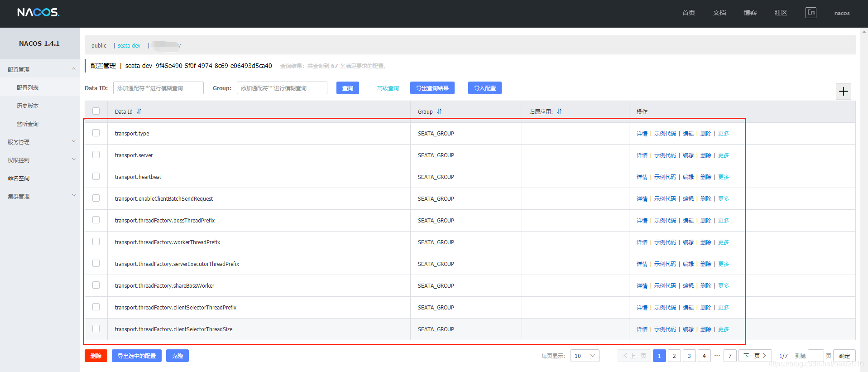Select serverExecutorThreadPrefix row checkbox
868x372 pixels.
(x=96, y=263)
